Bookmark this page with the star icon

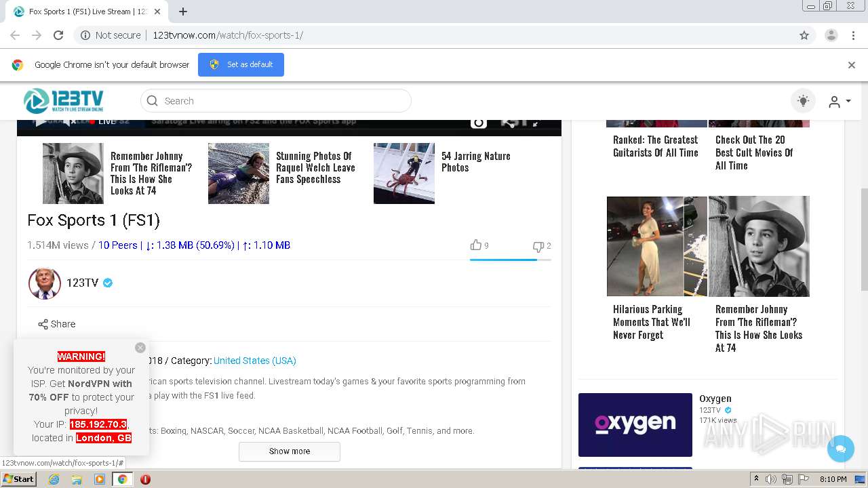804,35
